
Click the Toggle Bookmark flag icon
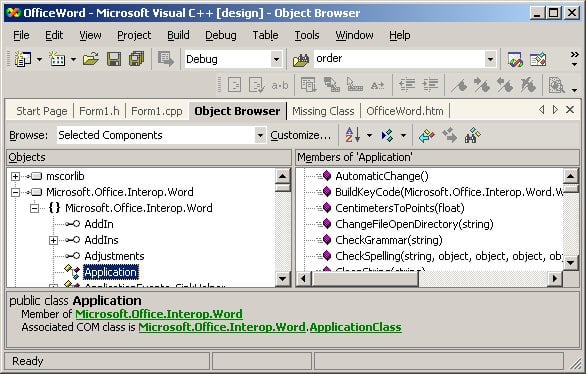[459, 85]
